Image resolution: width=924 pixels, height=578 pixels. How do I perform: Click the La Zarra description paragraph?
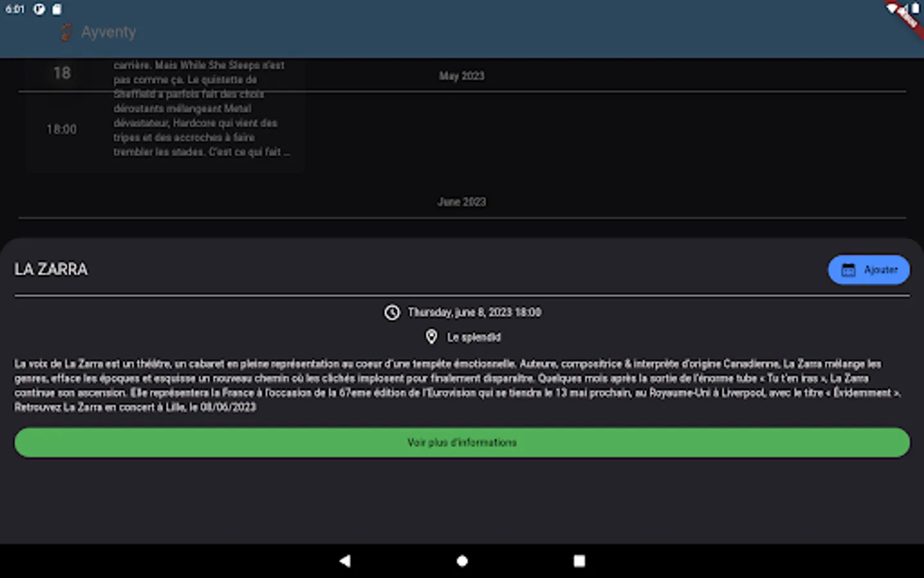click(x=458, y=385)
